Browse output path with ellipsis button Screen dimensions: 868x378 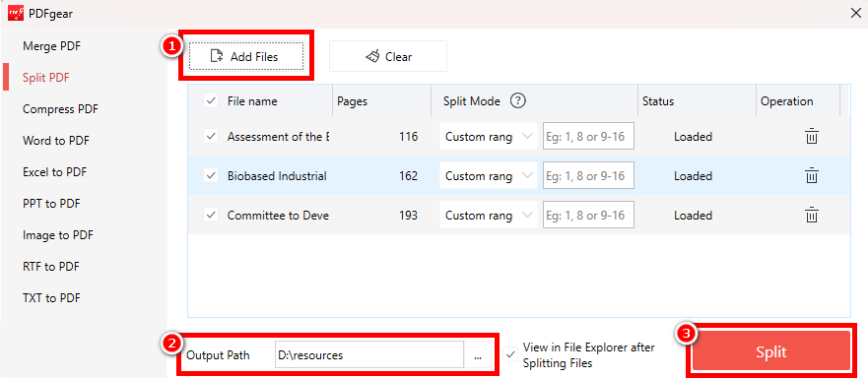click(x=478, y=354)
